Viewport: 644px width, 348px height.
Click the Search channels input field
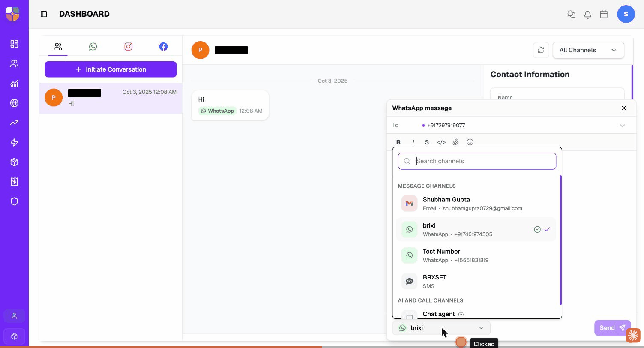[x=477, y=161]
